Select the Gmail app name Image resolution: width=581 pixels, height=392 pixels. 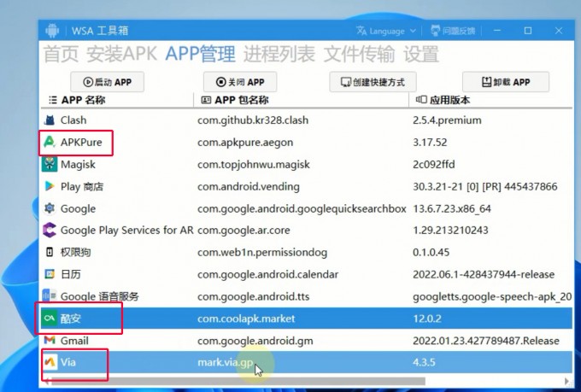[x=74, y=341]
